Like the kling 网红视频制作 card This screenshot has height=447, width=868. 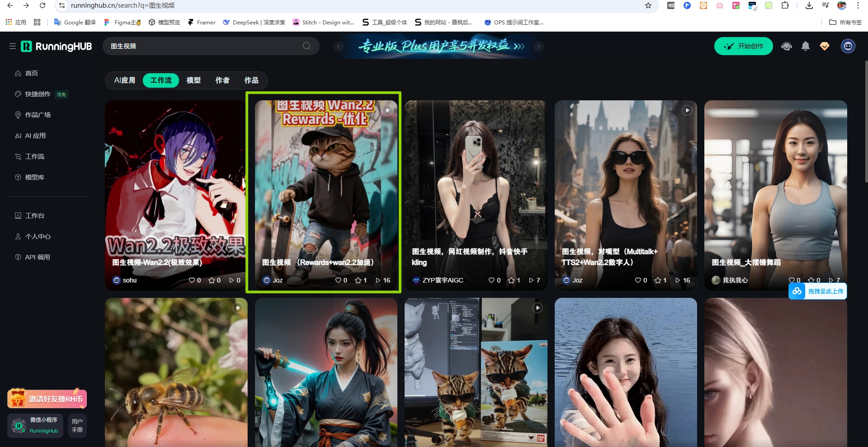pyautogui.click(x=491, y=280)
